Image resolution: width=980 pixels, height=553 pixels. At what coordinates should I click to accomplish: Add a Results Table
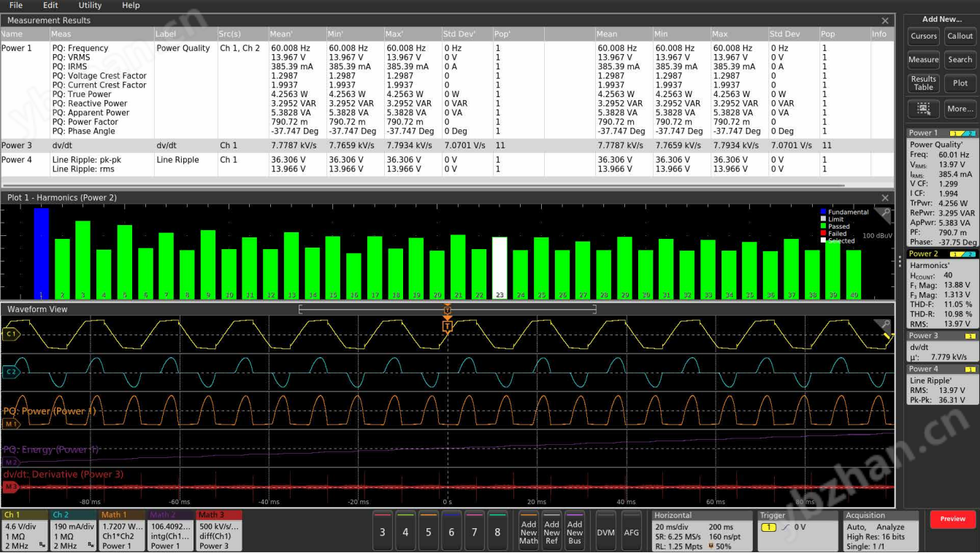tap(923, 83)
